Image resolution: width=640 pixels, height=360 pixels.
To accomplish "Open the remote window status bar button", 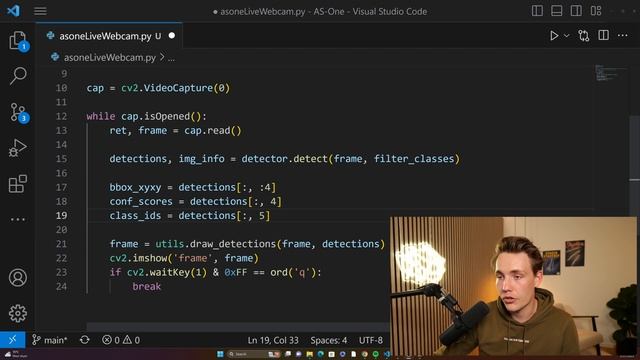I will click(13, 340).
